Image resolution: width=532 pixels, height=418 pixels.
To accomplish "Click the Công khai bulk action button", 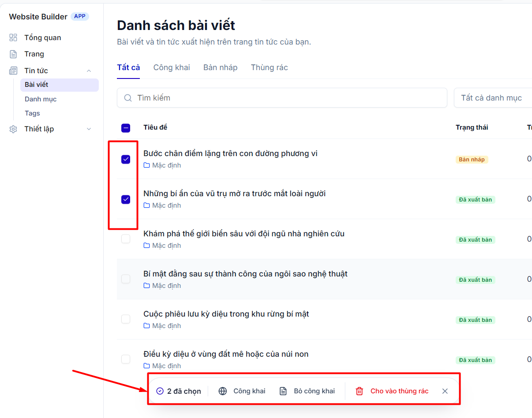I will tap(242, 391).
